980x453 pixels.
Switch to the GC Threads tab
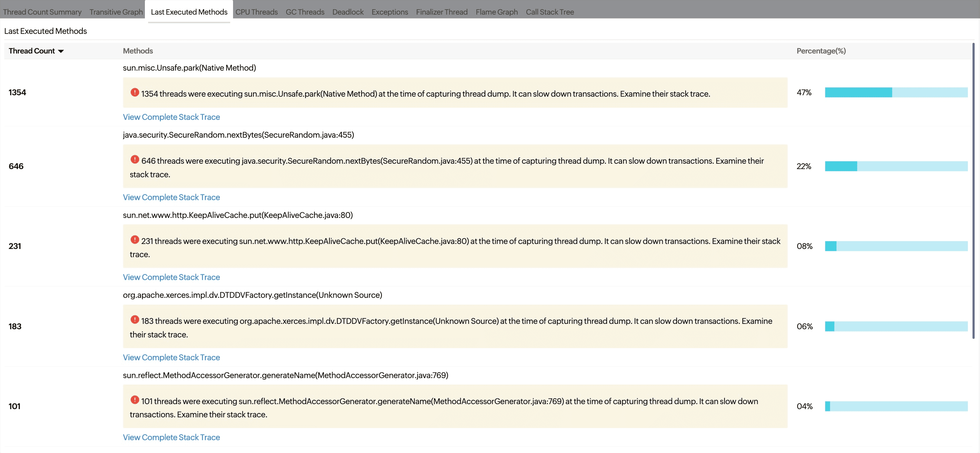click(305, 12)
